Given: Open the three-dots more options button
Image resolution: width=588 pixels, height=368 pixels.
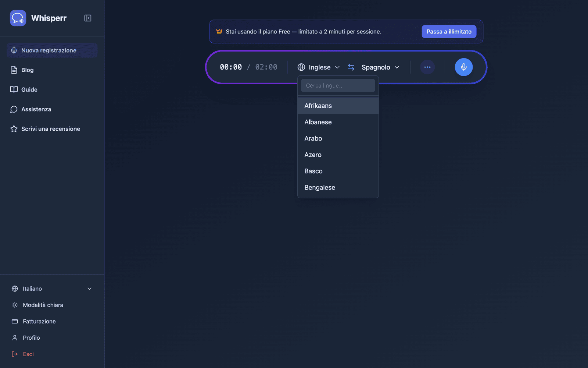Looking at the screenshot, I should click(427, 67).
